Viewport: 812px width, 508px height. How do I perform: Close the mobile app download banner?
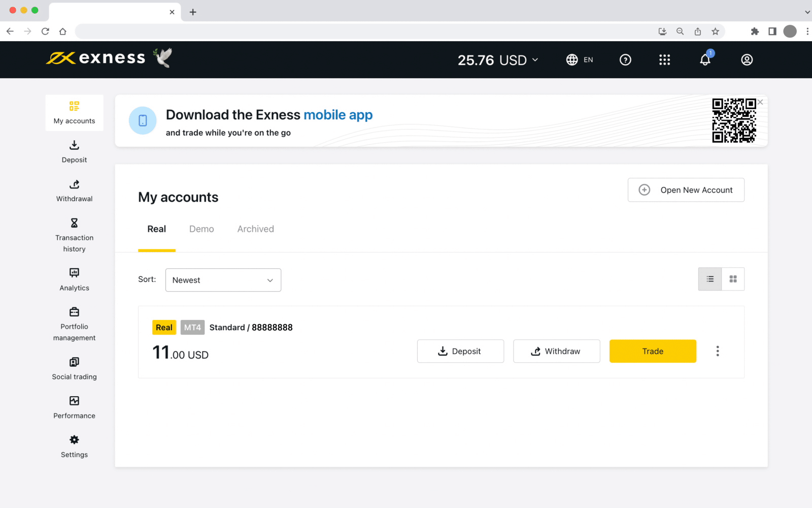760,102
